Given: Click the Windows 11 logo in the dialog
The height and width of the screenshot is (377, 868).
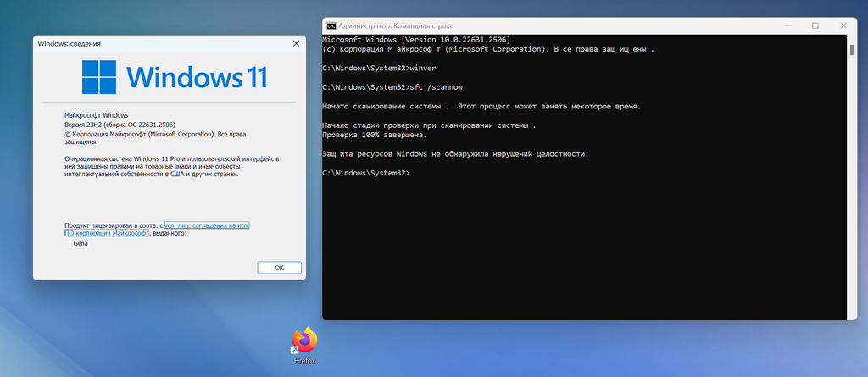Looking at the screenshot, I should coord(175,77).
